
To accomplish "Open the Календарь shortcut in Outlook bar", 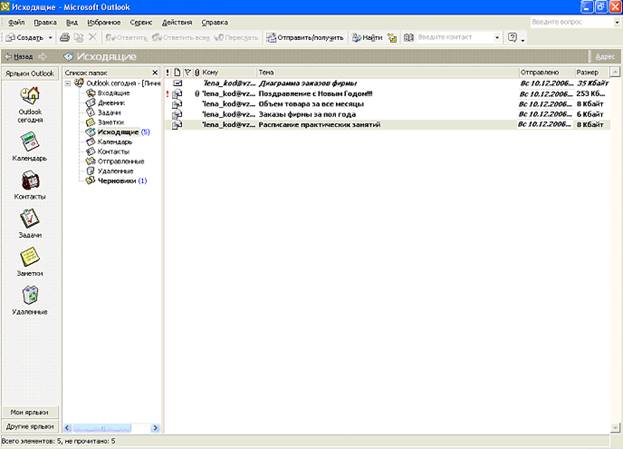I will [29, 142].
